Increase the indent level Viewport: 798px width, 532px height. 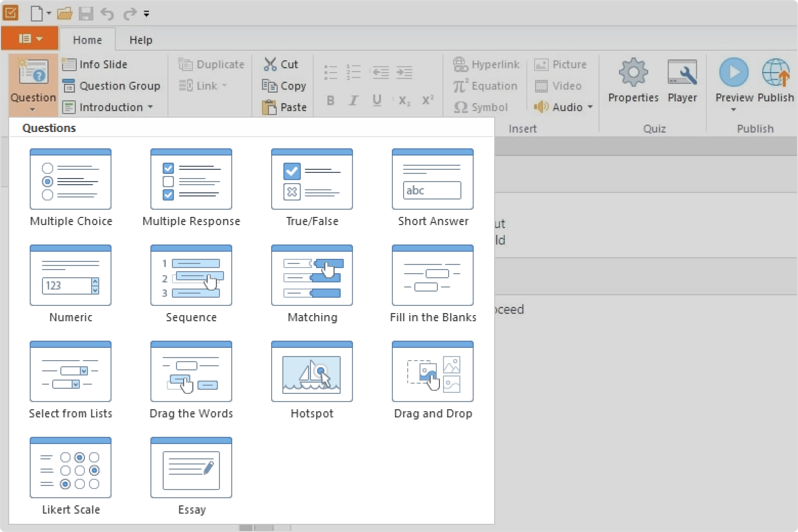pyautogui.click(x=404, y=72)
